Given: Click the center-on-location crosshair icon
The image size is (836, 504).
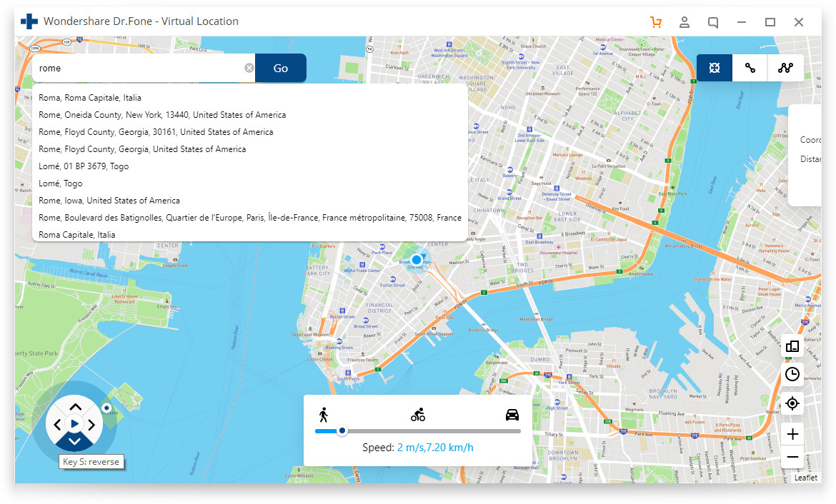Looking at the screenshot, I should [x=792, y=403].
